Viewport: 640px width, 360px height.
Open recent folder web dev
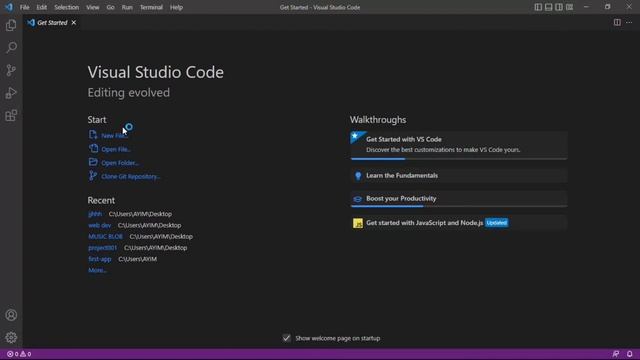point(100,225)
